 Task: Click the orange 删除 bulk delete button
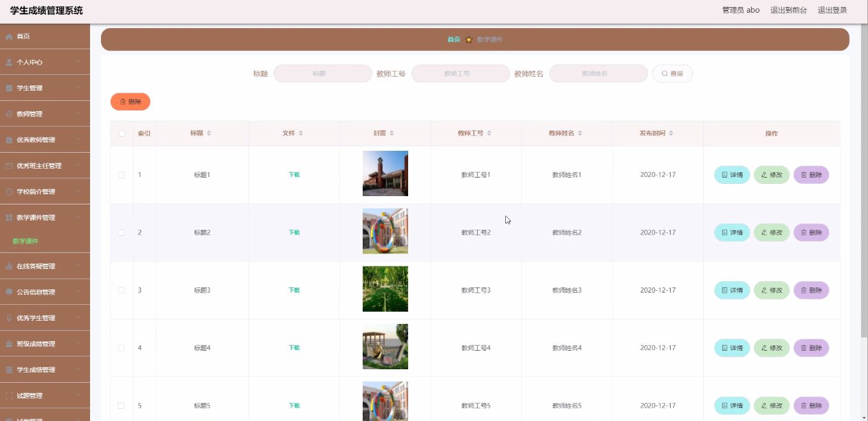pos(130,102)
